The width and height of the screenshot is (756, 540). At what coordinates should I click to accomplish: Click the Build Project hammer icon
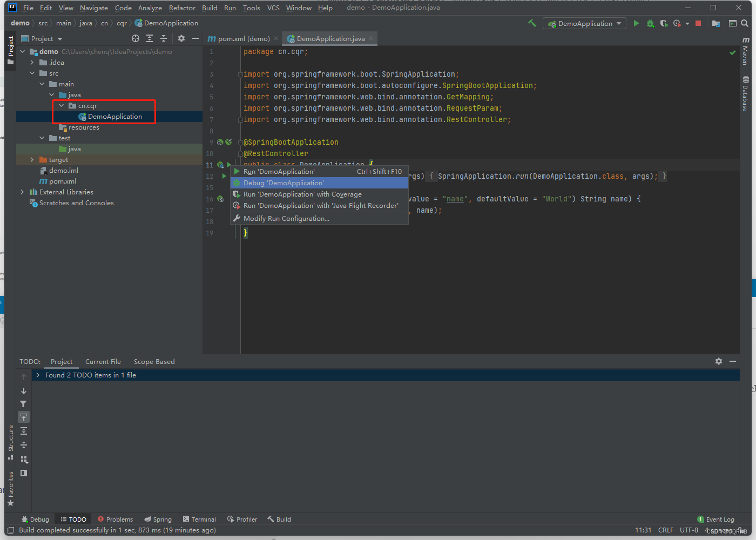pos(532,23)
